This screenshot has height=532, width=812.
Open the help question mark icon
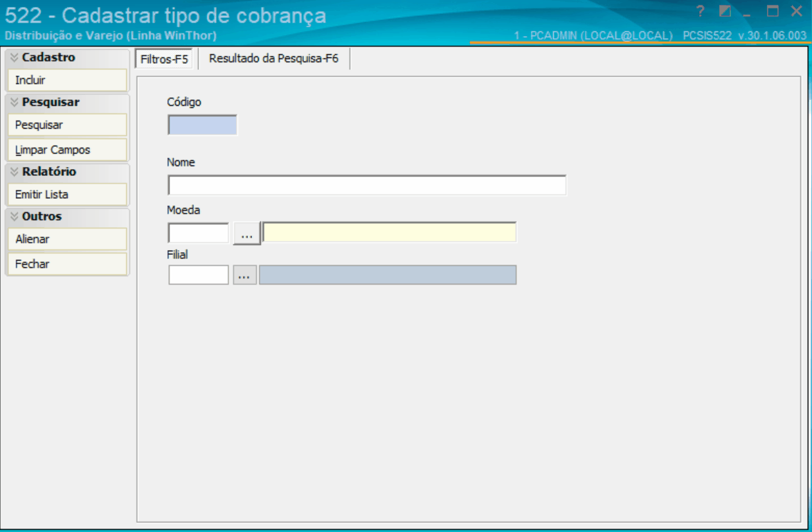[700, 11]
